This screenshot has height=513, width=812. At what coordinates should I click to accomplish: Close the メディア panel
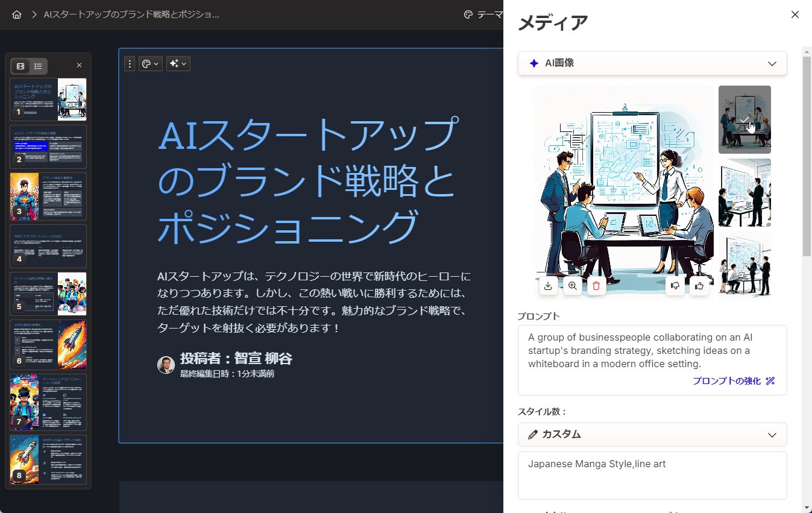(x=795, y=14)
